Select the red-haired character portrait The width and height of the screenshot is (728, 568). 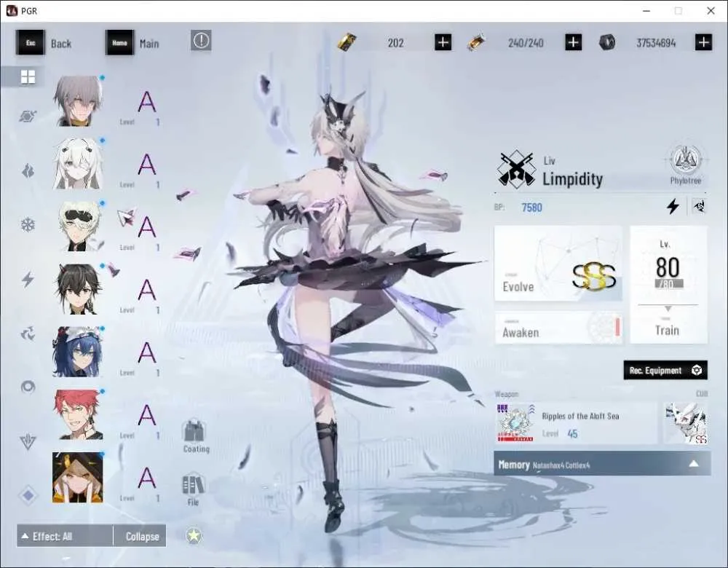(x=78, y=414)
